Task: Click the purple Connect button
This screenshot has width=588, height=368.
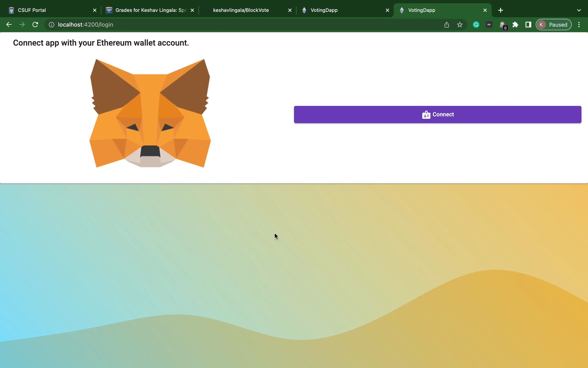Action: pos(437,114)
